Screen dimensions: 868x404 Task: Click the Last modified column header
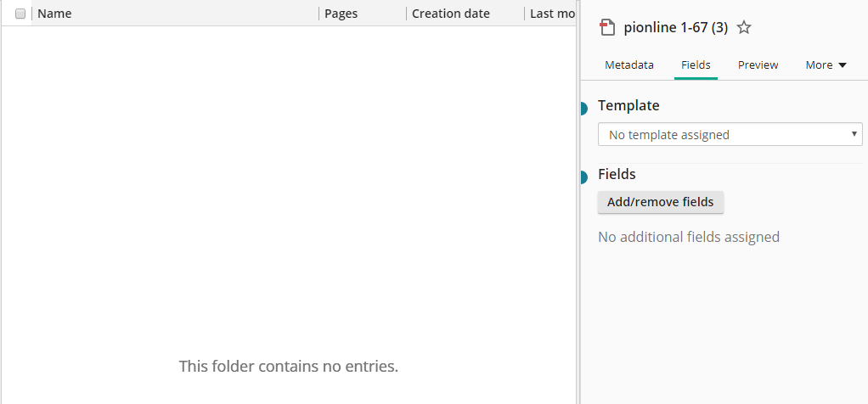[552, 14]
